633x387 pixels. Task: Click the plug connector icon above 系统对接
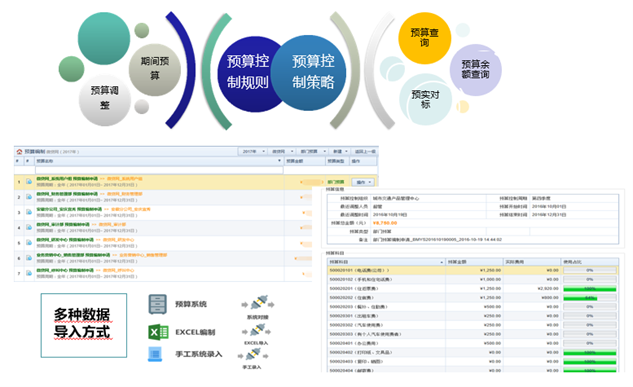tap(258, 303)
